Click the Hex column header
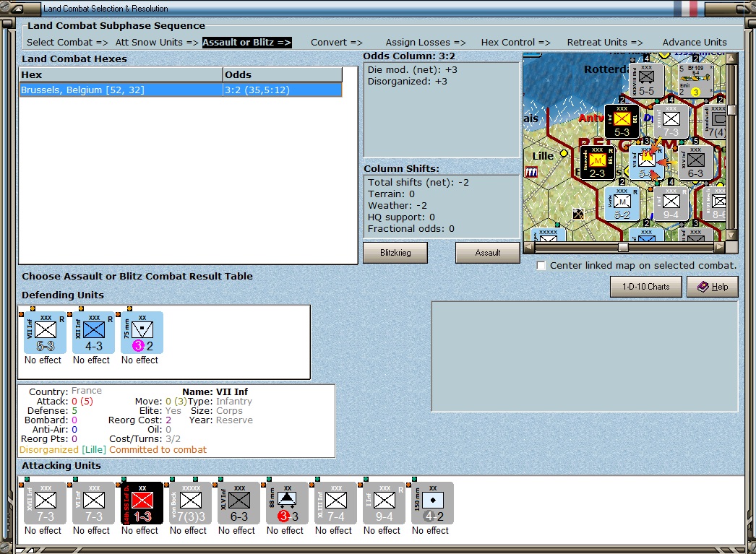 pos(121,74)
